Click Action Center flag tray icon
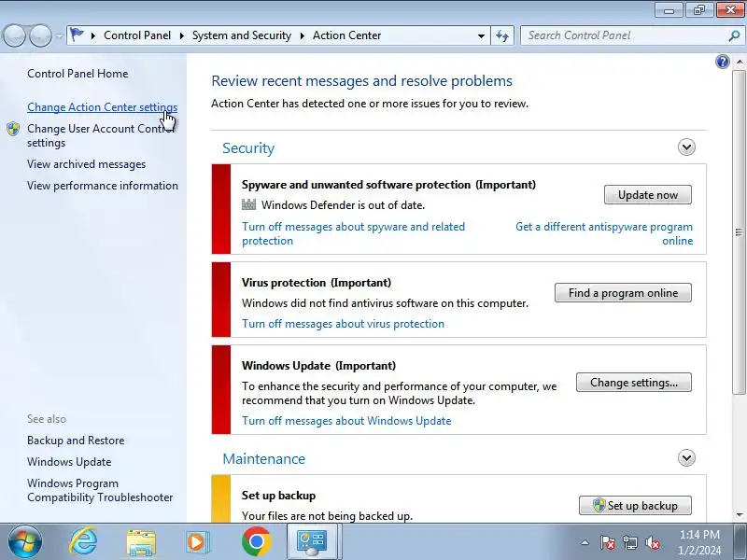747x560 pixels. coord(607,542)
